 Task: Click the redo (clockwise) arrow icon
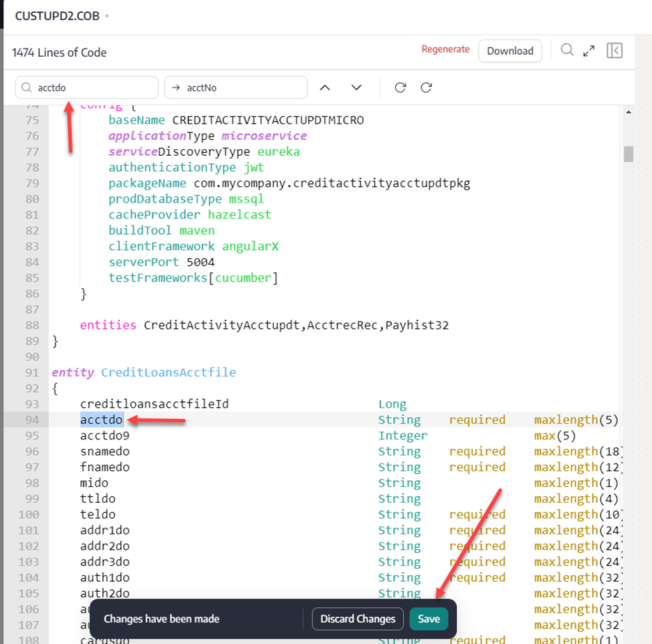(x=426, y=88)
